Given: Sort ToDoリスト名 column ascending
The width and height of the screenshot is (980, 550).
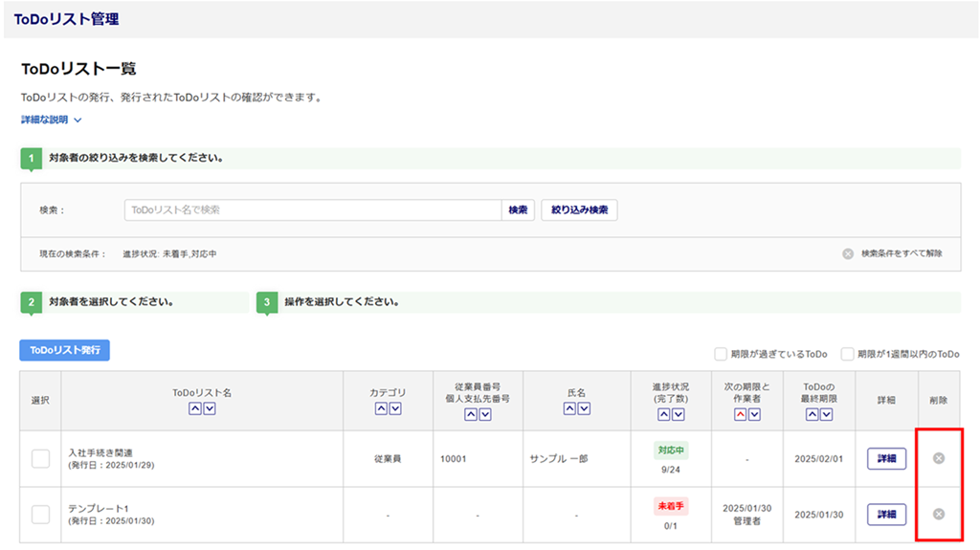Looking at the screenshot, I should pos(194,409).
